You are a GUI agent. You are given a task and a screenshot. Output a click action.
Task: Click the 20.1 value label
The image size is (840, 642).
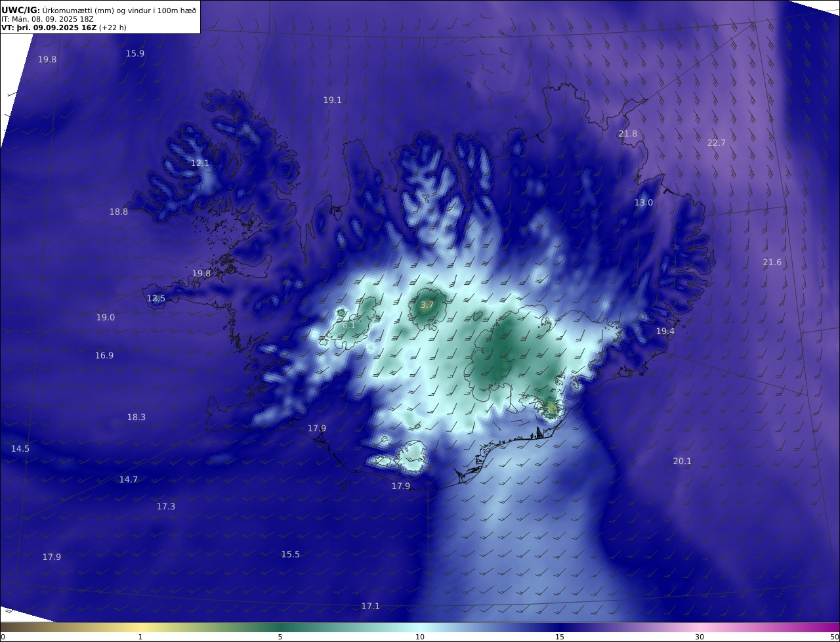pyautogui.click(x=682, y=461)
